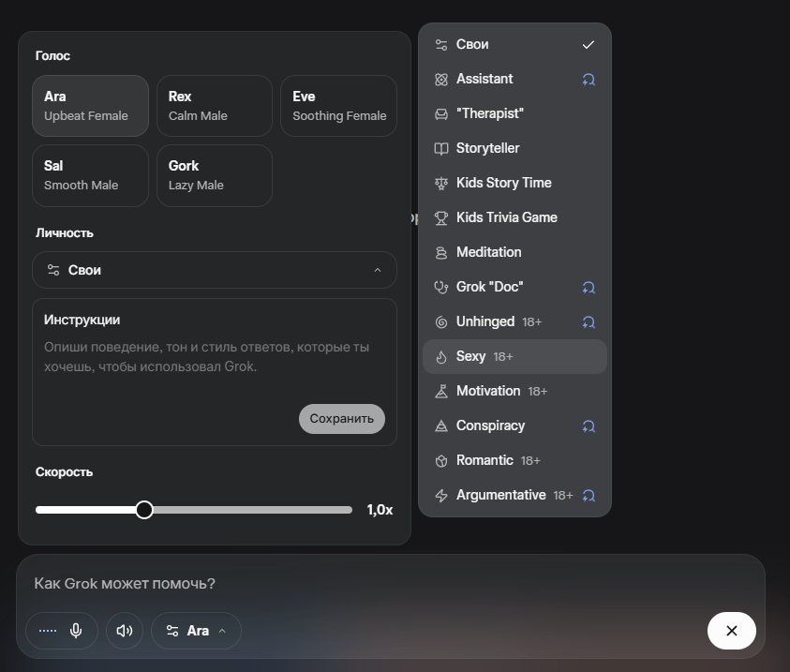Open the Ara voice settings dropdown

click(x=196, y=631)
